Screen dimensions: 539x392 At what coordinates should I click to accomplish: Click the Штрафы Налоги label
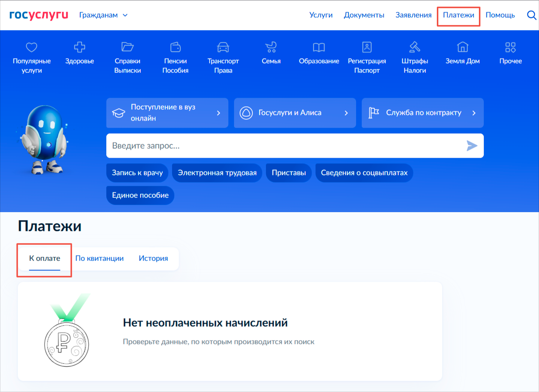tap(415, 66)
